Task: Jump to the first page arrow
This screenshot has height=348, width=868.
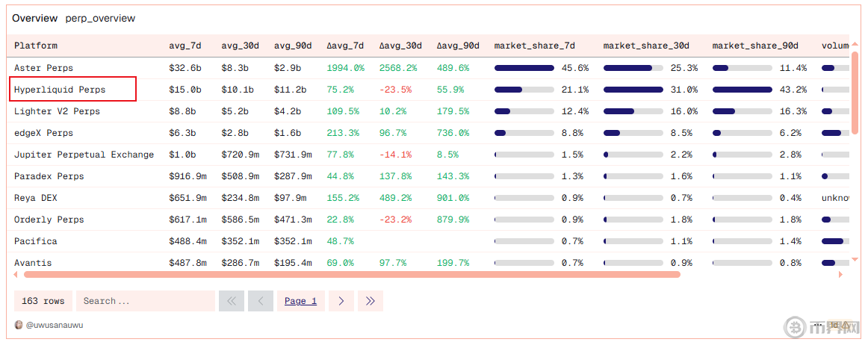Action: pos(232,301)
